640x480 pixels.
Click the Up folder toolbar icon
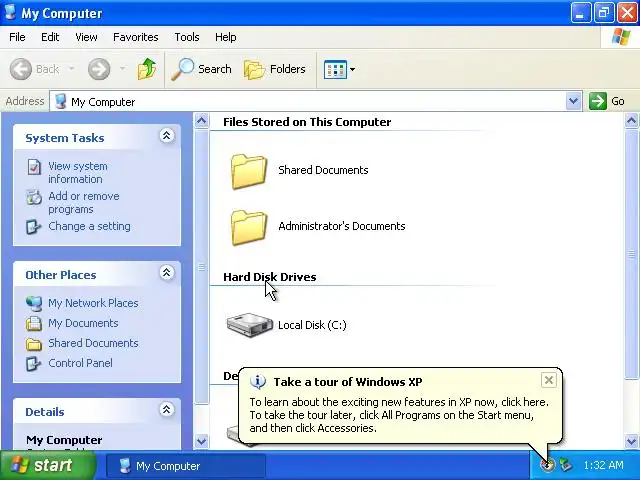click(x=147, y=69)
